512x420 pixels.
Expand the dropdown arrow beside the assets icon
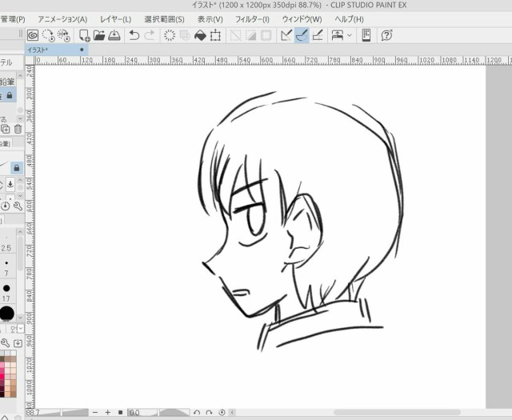pyautogui.click(x=350, y=35)
